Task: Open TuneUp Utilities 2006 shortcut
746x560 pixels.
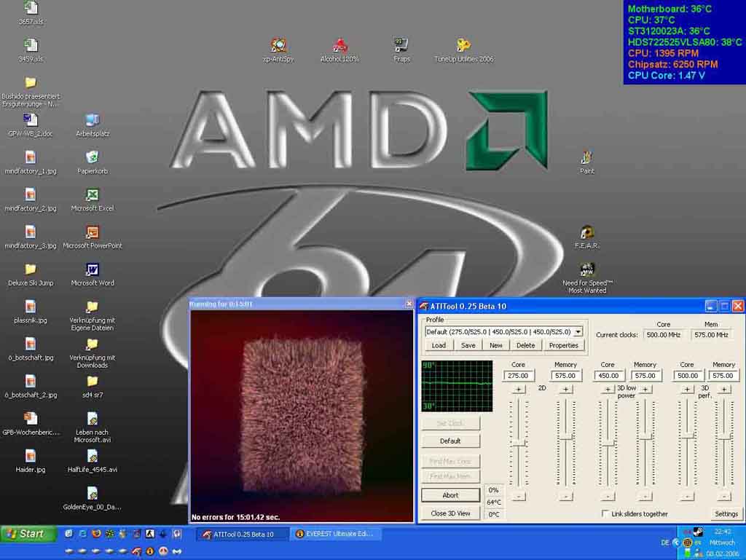Action: 463,46
